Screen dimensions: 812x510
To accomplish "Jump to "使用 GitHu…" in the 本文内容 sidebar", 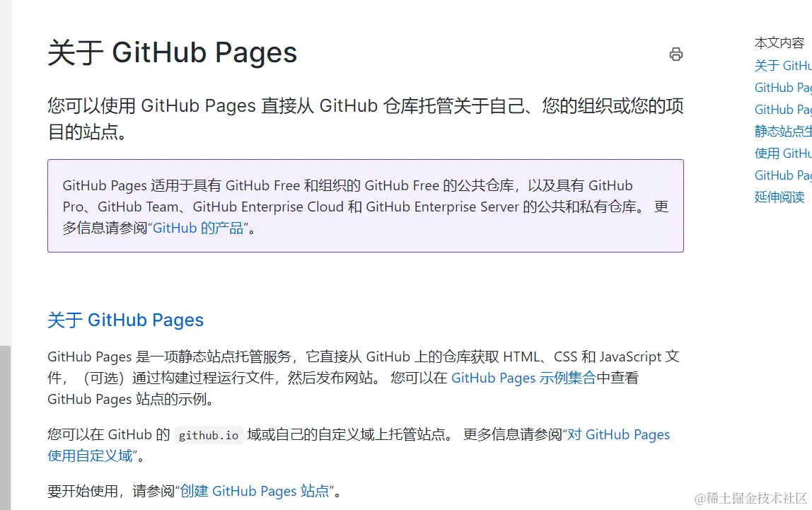I will (783, 153).
